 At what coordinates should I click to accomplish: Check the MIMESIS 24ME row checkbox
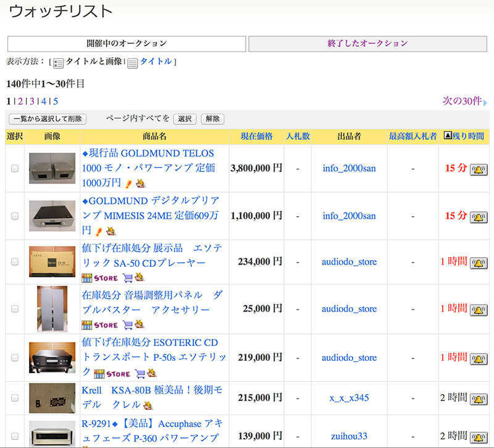click(x=15, y=216)
